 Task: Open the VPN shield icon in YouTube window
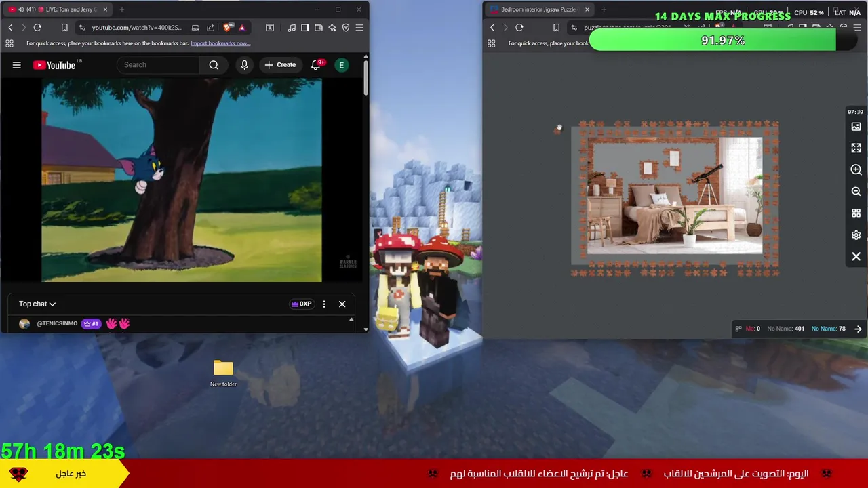click(346, 27)
